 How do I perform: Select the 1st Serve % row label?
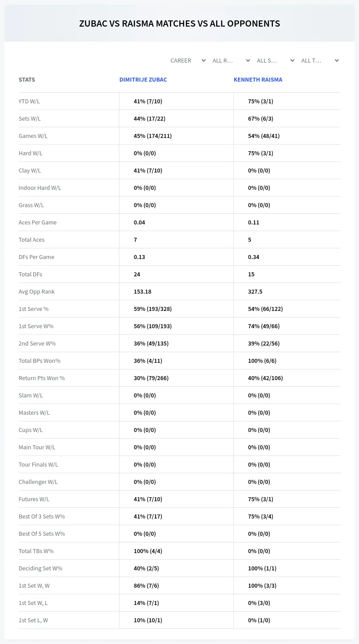[34, 309]
